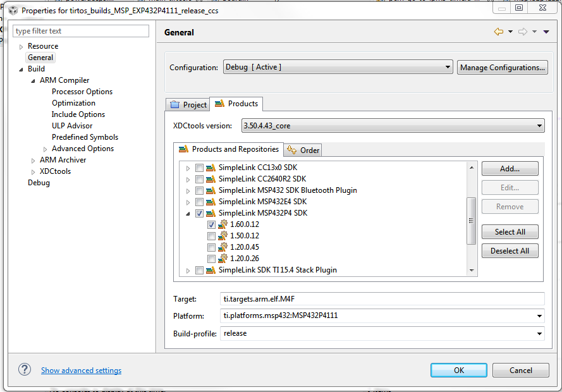
Task: Open the forward history dropdown arrow
Action: pos(534,32)
